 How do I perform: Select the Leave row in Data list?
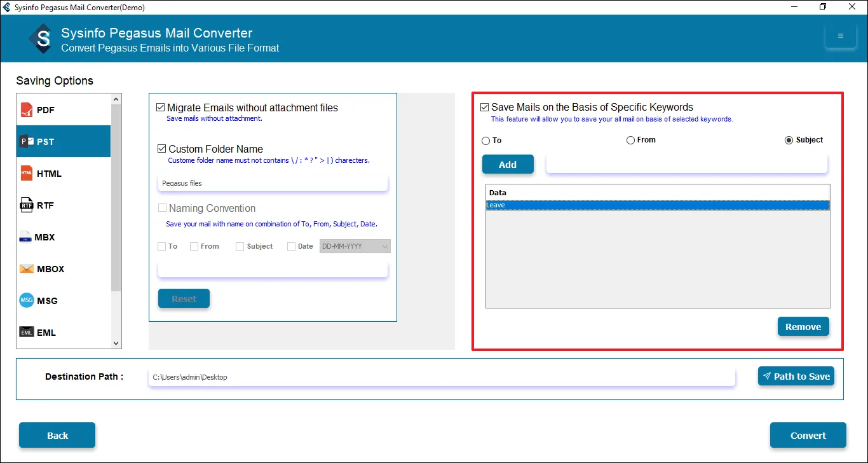click(x=658, y=205)
